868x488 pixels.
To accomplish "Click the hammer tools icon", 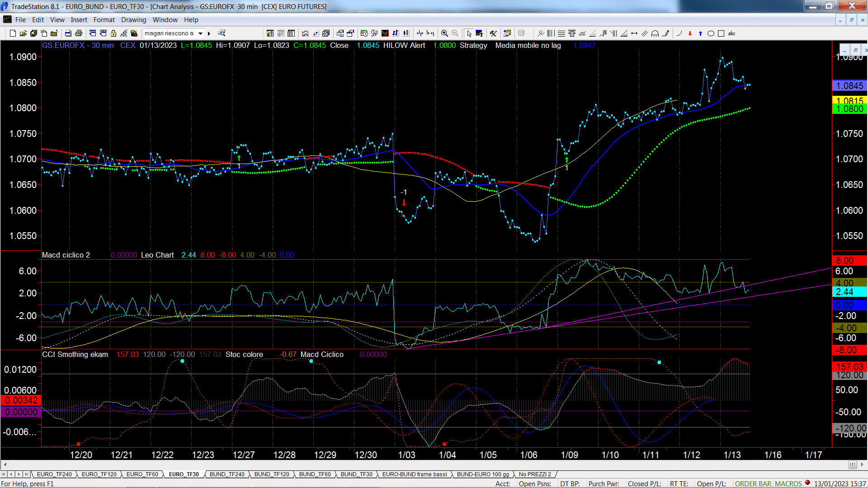I will pyautogui.click(x=493, y=33).
